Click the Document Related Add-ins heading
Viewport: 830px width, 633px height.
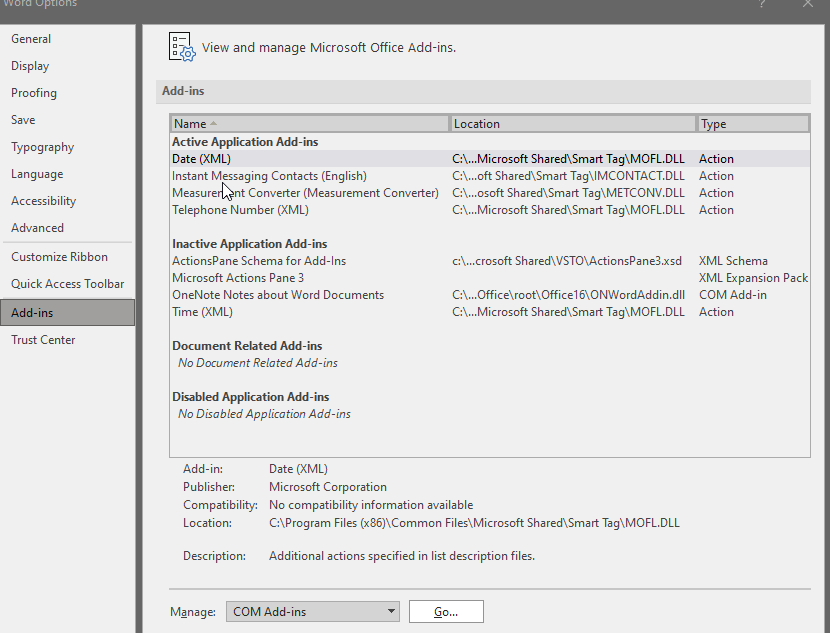point(247,346)
